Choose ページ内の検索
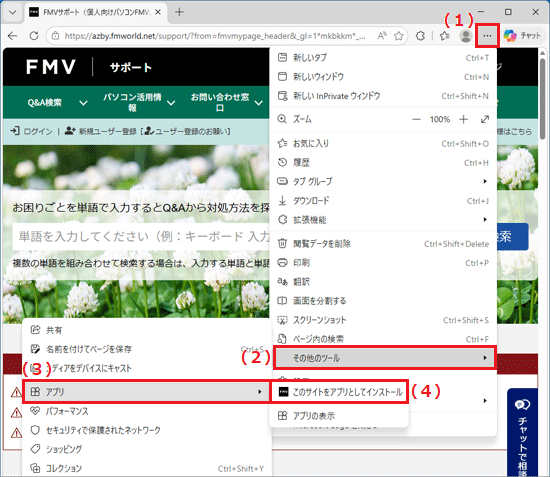 [x=383, y=339]
